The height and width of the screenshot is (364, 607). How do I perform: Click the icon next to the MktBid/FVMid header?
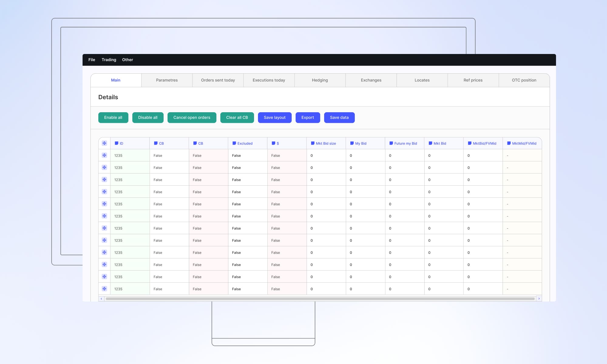pos(470,143)
